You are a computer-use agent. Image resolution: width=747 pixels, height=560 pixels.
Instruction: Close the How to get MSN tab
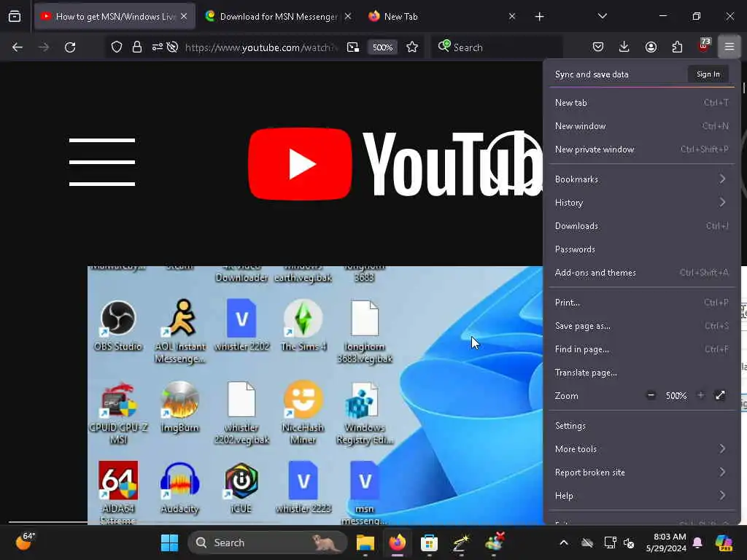click(184, 16)
